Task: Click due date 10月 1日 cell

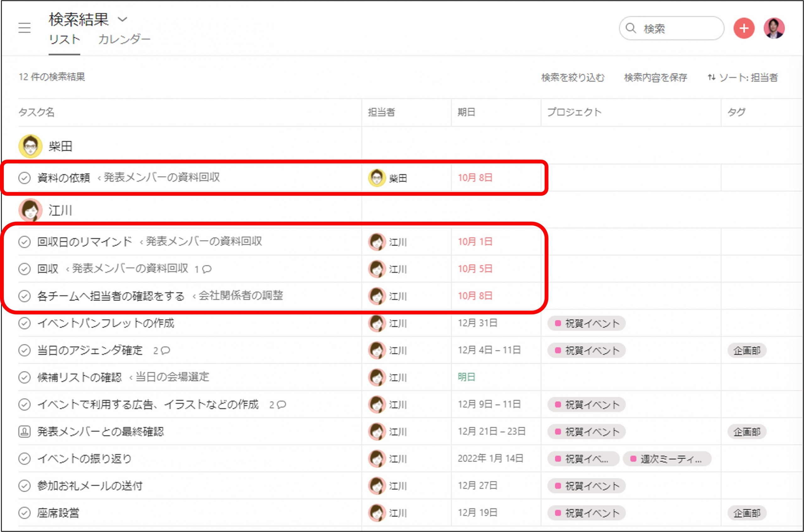Action: [475, 242]
